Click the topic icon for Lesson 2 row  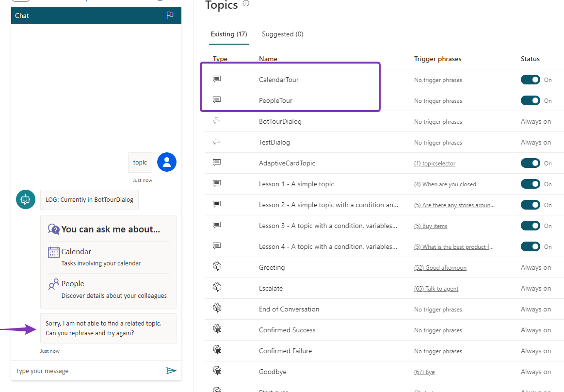tap(217, 204)
